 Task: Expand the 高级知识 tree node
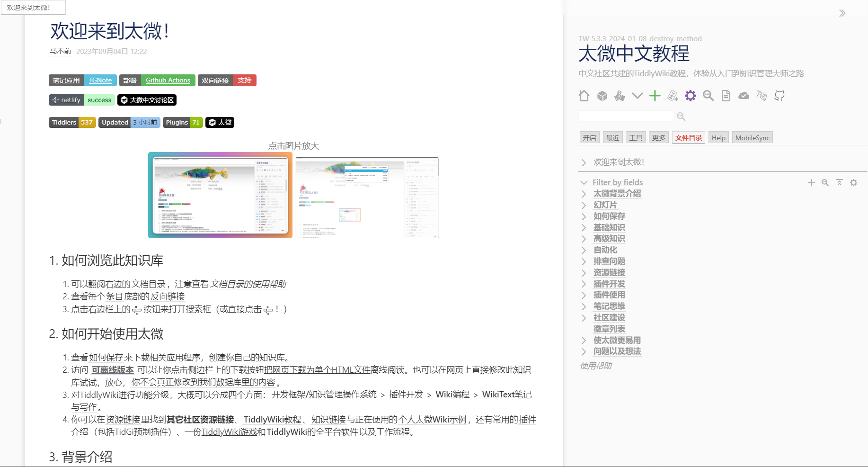point(584,239)
